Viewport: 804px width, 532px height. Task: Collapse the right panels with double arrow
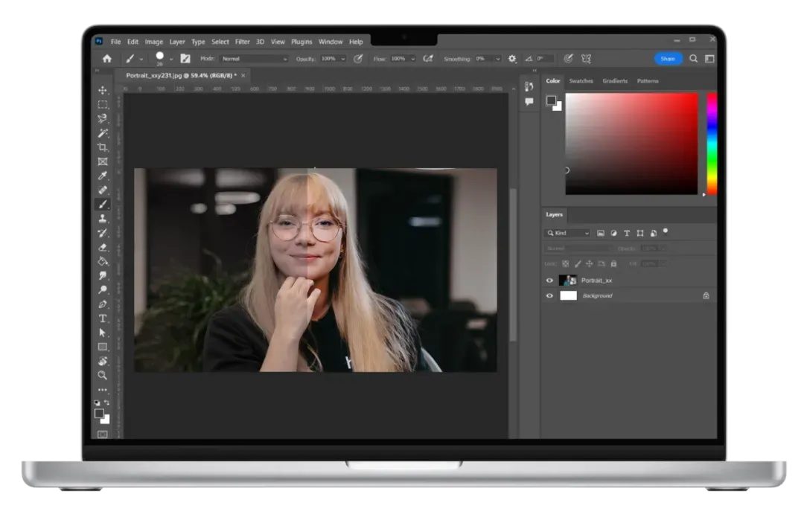tap(535, 71)
